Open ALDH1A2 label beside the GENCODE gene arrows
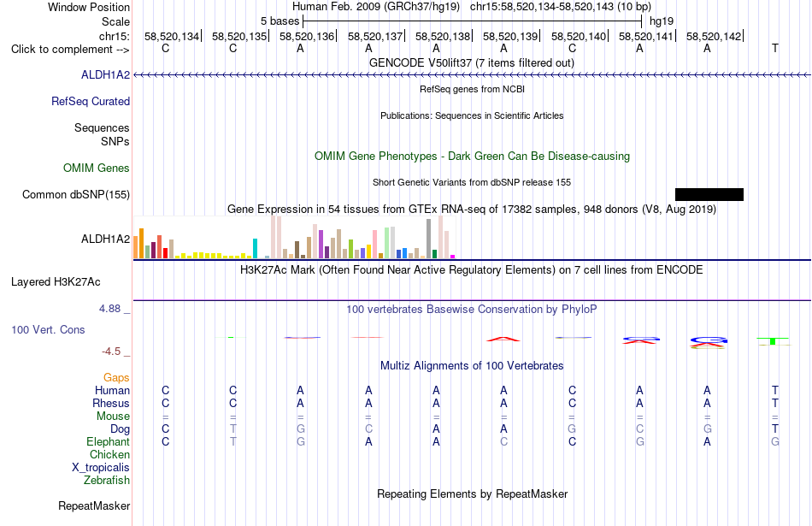Viewport: 812px width, 526px height. (x=105, y=74)
